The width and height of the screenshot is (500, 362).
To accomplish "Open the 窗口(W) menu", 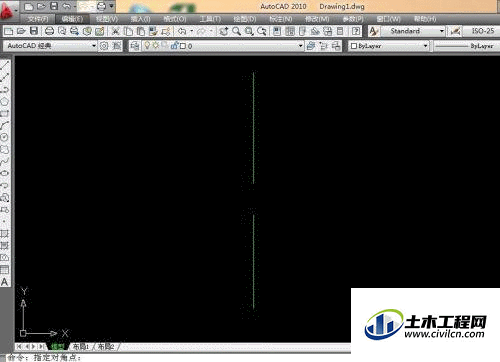I will (388, 19).
